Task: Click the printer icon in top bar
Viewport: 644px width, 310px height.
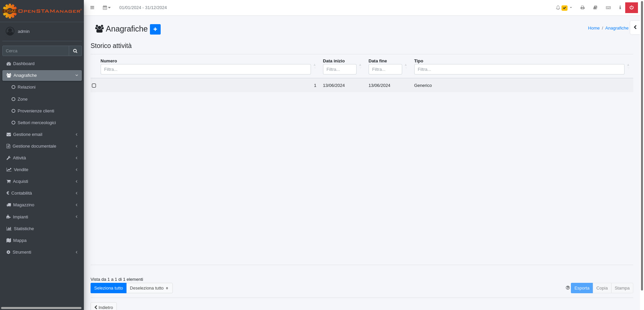Action: pos(583,7)
